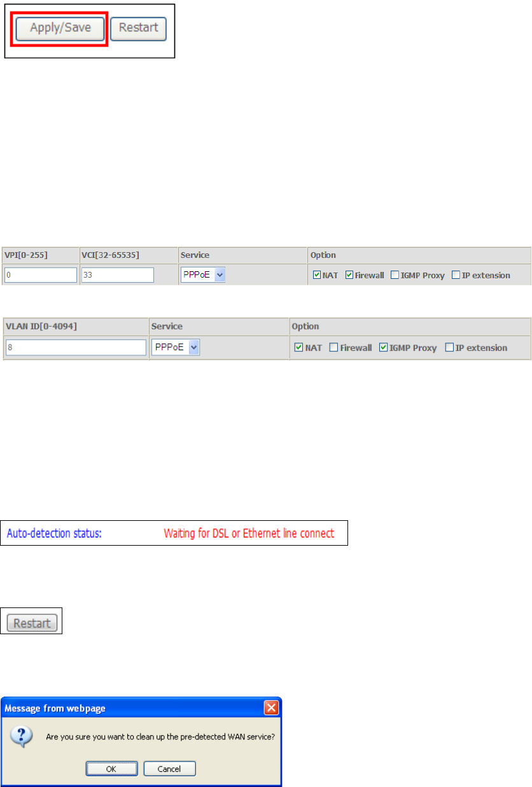Open Service dropdown in VLAN ID row
The image size is (532, 787).
[x=175, y=348]
